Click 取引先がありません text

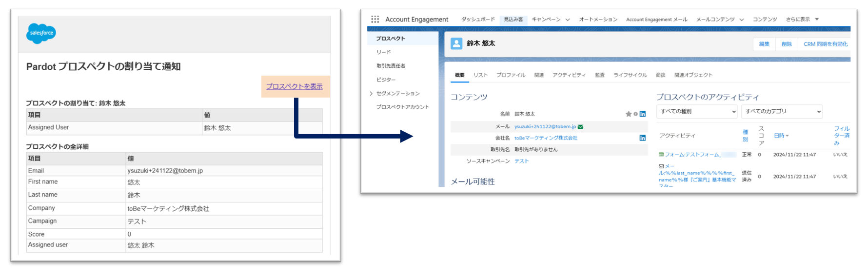click(536, 150)
